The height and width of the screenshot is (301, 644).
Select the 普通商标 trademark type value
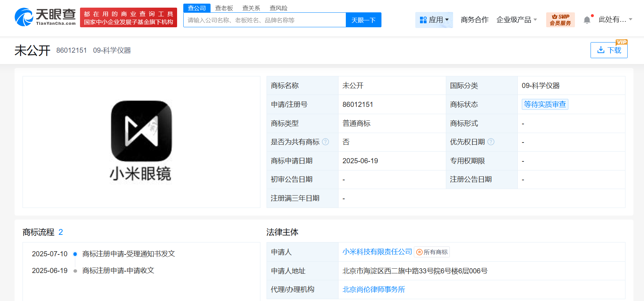(x=356, y=123)
